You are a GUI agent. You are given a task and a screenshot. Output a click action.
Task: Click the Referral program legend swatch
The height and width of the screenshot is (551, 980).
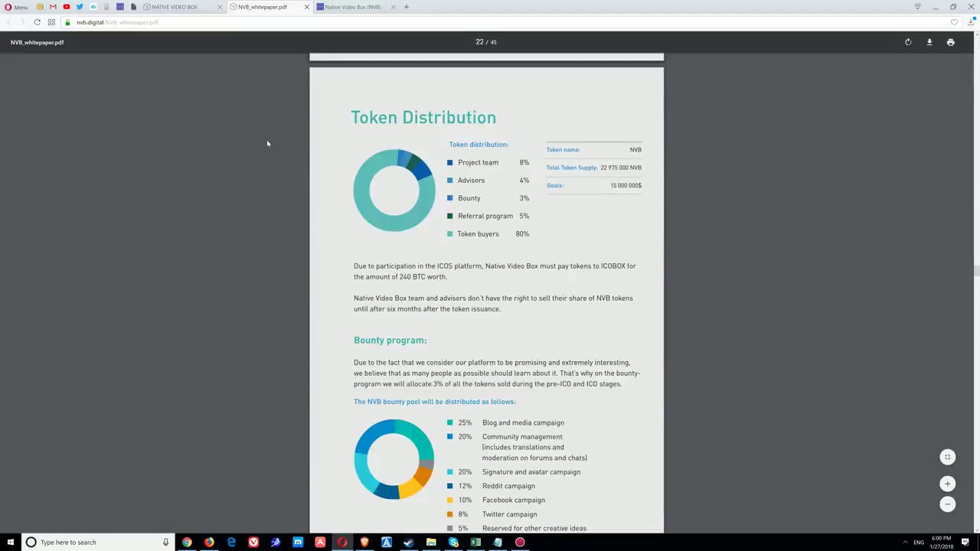click(x=449, y=216)
